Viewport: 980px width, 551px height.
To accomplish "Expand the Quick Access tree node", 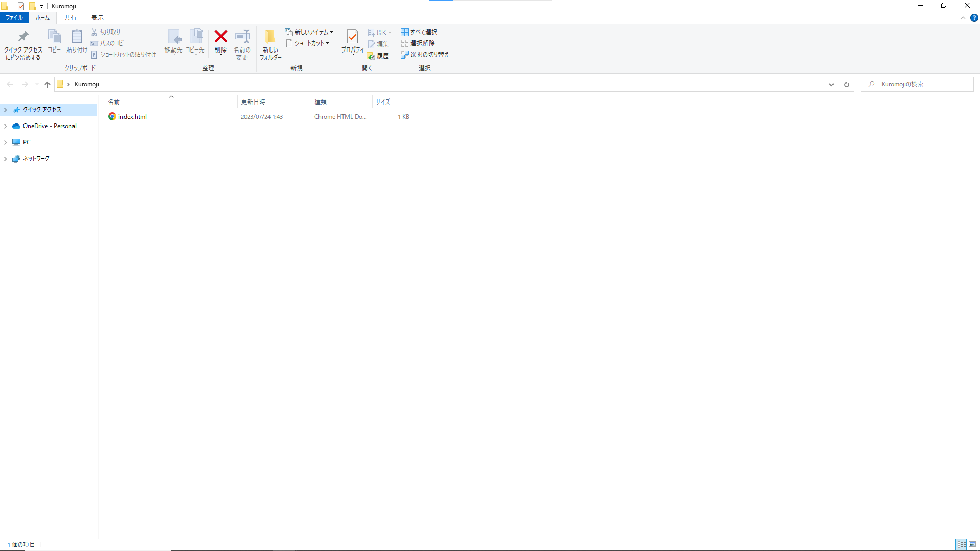I will [6, 110].
